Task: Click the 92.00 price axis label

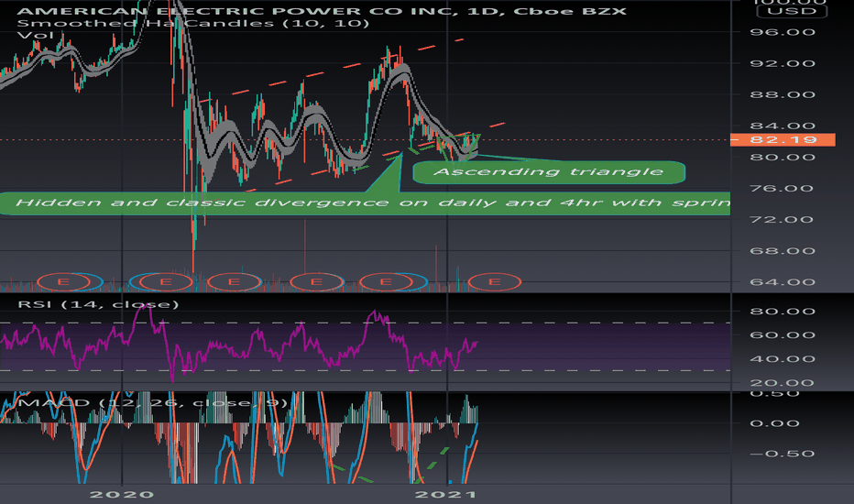Action: click(783, 64)
